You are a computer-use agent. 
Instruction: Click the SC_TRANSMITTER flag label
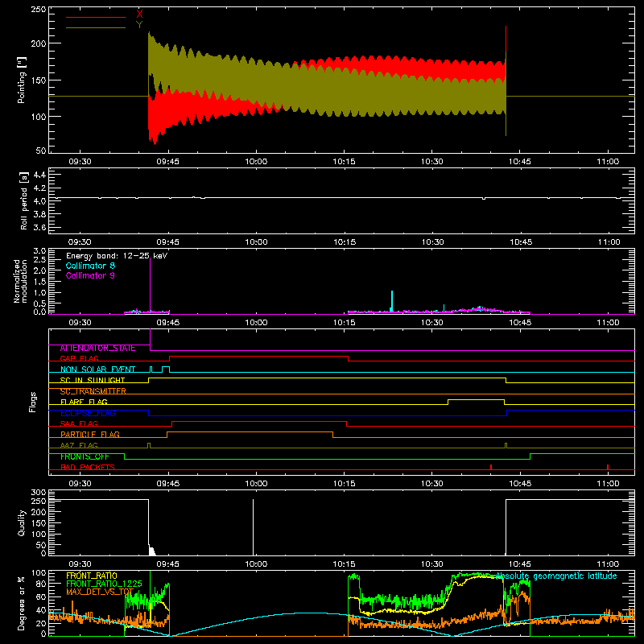click(93, 391)
